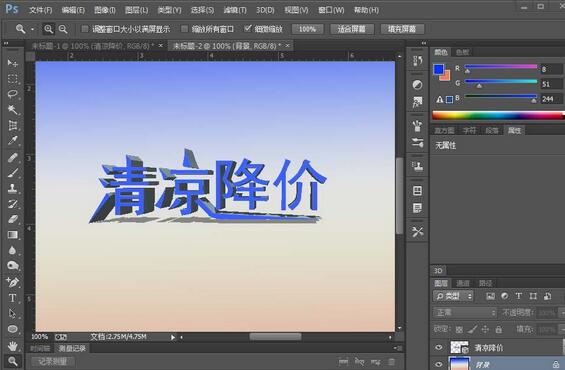
Task: Click 适合屏幕 button
Action: tap(352, 29)
